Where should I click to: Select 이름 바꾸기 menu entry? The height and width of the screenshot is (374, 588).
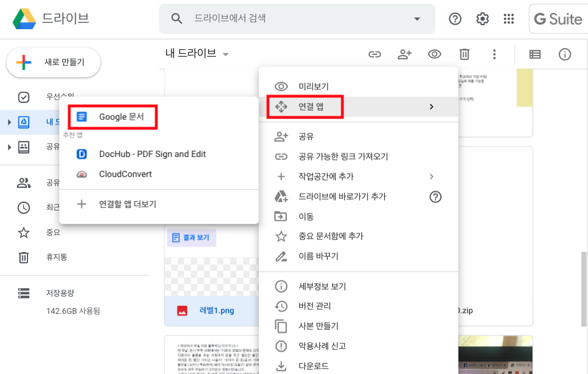tap(358, 256)
